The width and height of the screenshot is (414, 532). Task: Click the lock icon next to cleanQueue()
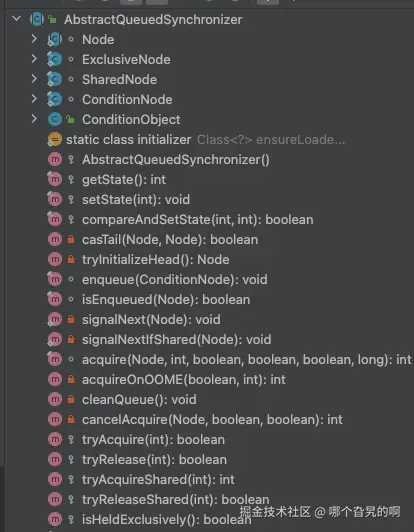pyautogui.click(x=71, y=399)
